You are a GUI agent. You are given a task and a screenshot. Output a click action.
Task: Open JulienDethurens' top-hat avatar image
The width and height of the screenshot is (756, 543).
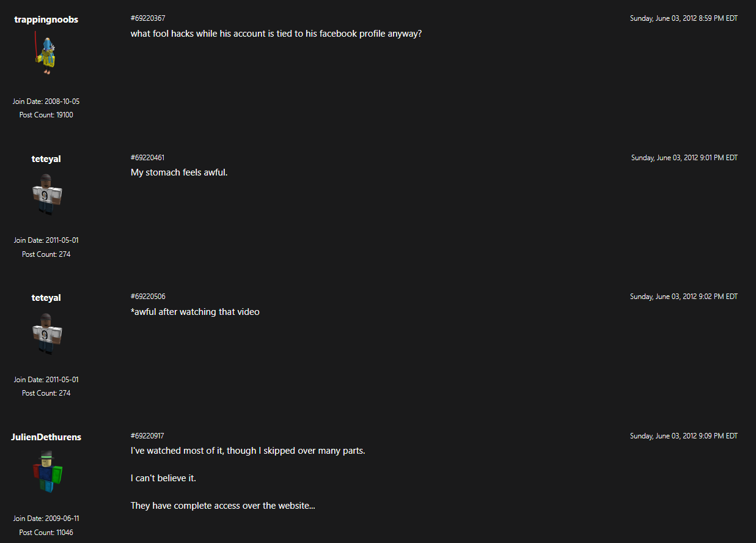[x=46, y=471]
